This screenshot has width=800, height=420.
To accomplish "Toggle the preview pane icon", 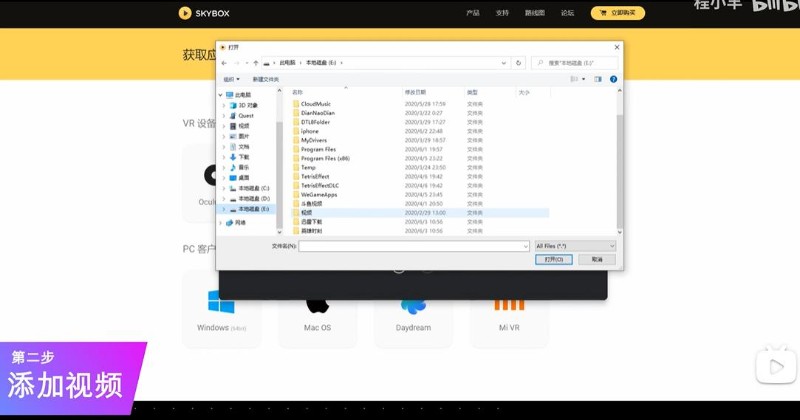I will pos(598,79).
